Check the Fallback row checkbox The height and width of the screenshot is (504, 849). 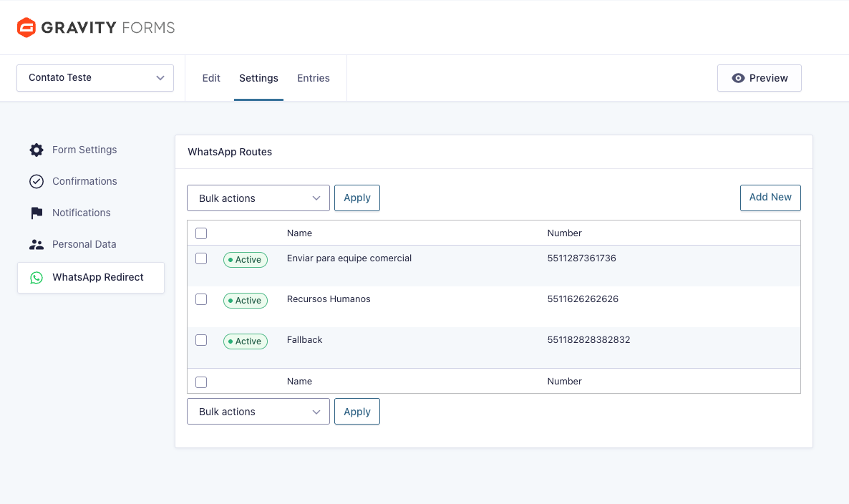[x=201, y=340]
